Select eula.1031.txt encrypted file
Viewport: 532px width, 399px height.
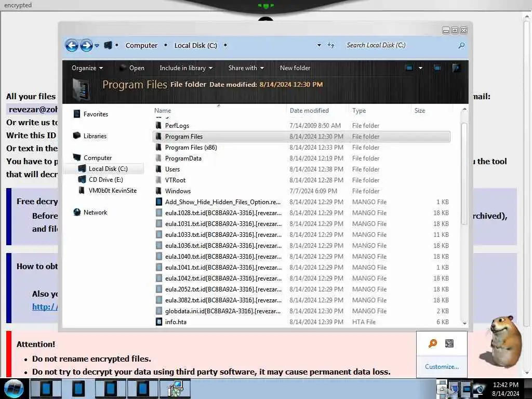(x=301, y=223)
